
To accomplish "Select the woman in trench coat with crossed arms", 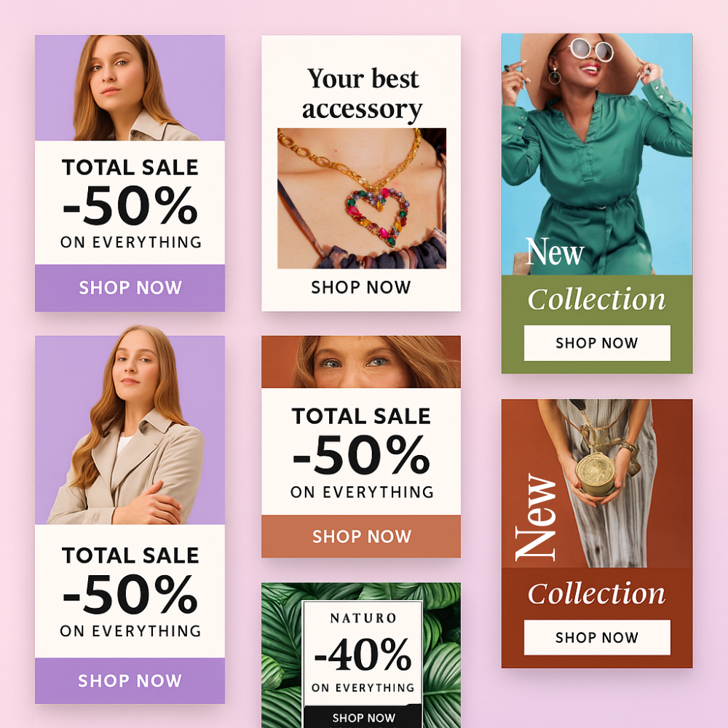I will [x=130, y=430].
